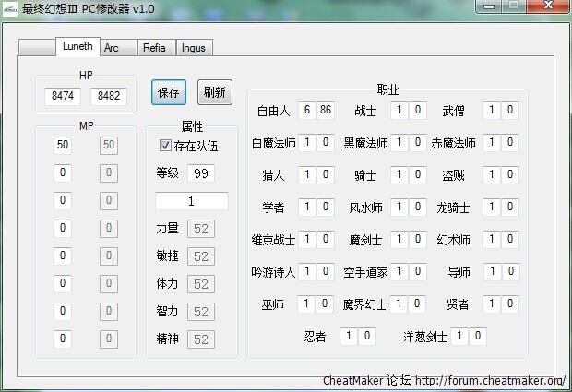Switch to the Arc tab
The width and height of the screenshot is (572, 392).
[x=112, y=48]
